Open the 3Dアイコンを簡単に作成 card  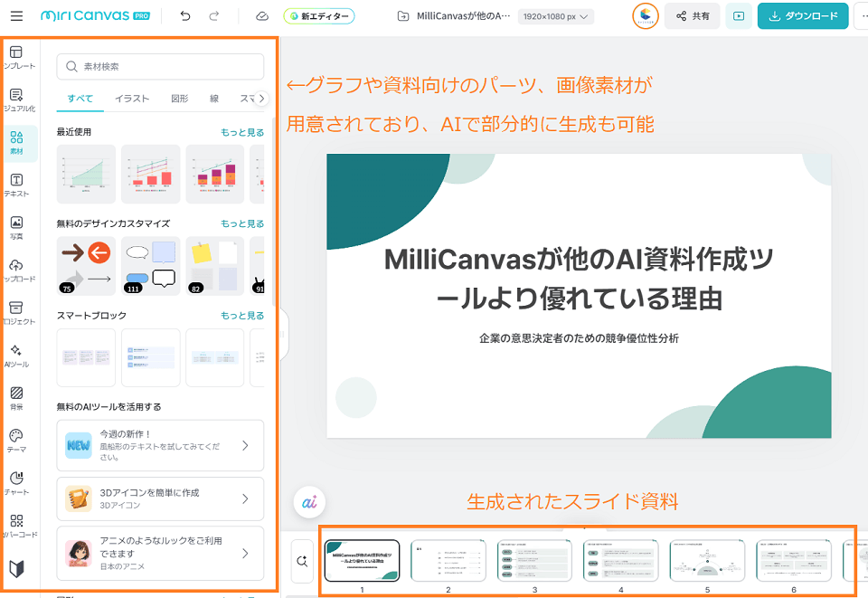[x=160, y=498]
